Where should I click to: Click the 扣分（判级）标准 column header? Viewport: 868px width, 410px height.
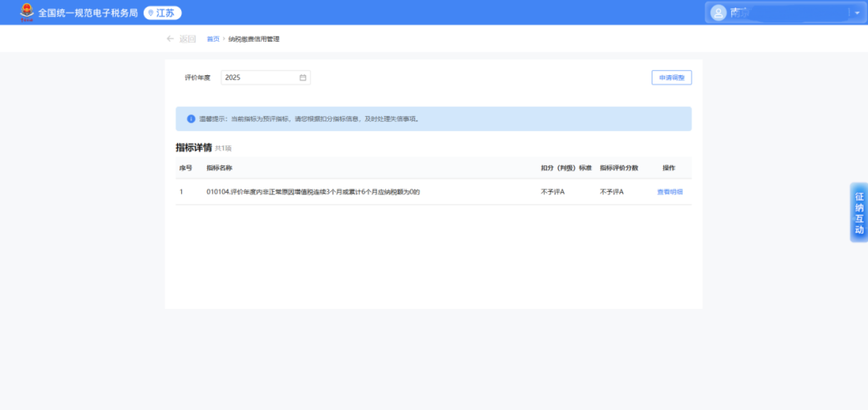566,168
